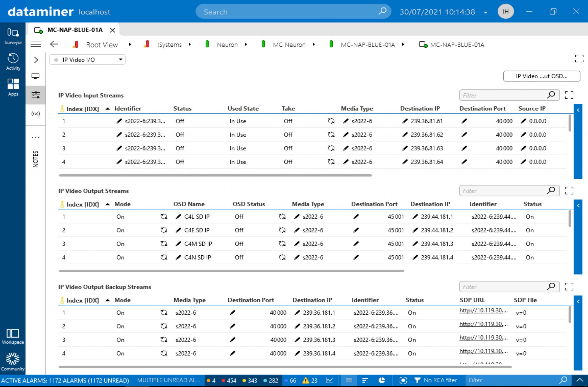Toggle Take Off for input stream row 2
Screen dimensions: 588x387
click(331, 134)
